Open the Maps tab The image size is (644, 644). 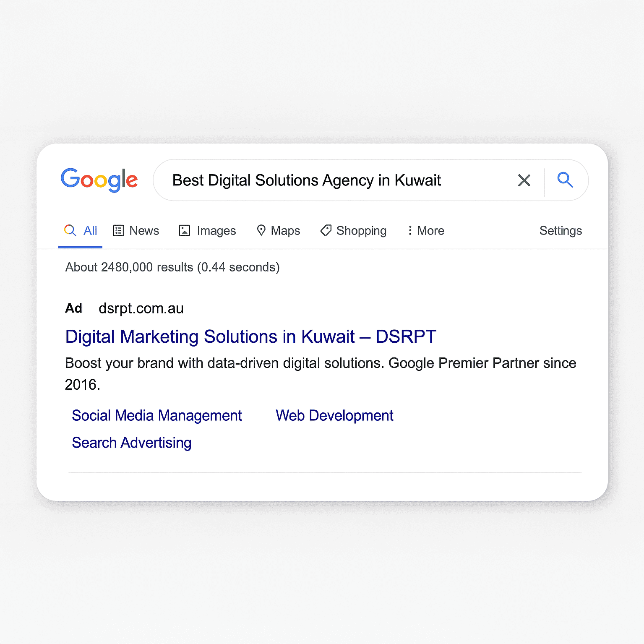[278, 231]
